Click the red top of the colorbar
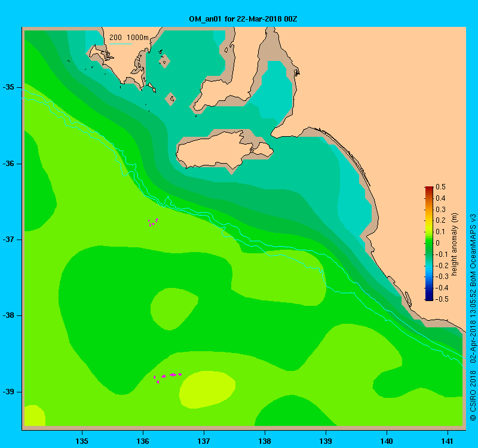The height and width of the screenshot is (448, 478). click(429, 189)
